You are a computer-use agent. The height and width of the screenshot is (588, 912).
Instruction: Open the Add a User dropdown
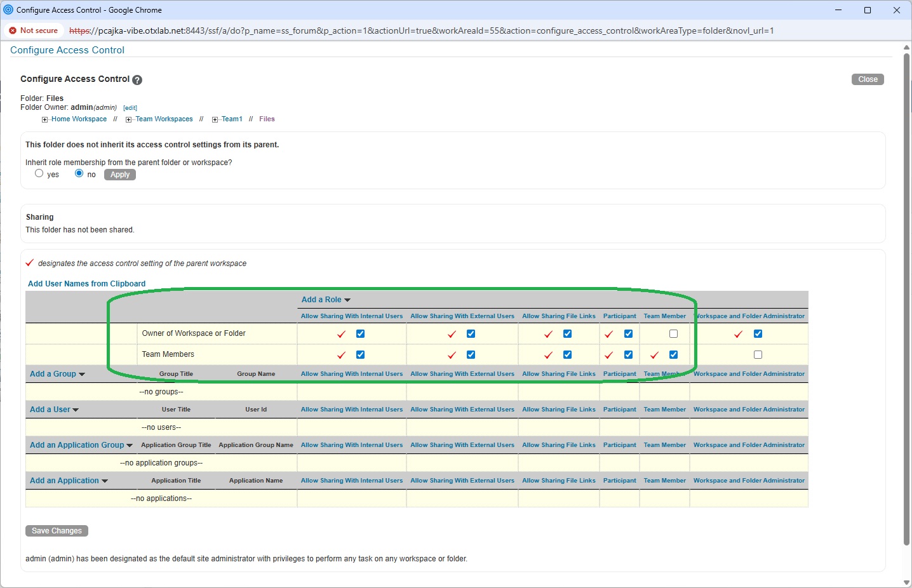[x=54, y=410]
